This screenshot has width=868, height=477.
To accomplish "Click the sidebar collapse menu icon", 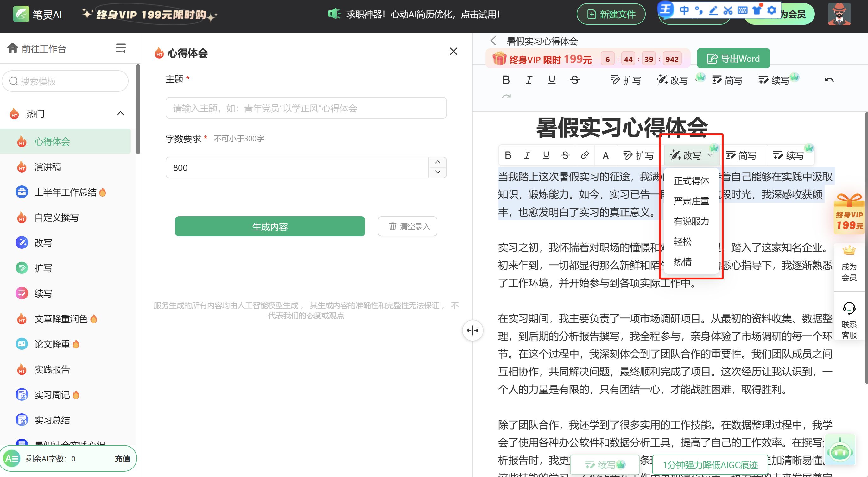I will 121,48.
